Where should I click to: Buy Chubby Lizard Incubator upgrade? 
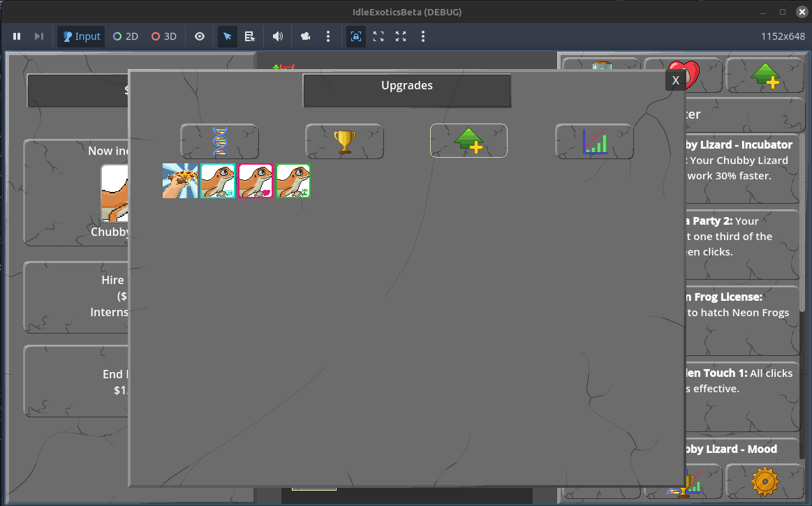(x=743, y=168)
